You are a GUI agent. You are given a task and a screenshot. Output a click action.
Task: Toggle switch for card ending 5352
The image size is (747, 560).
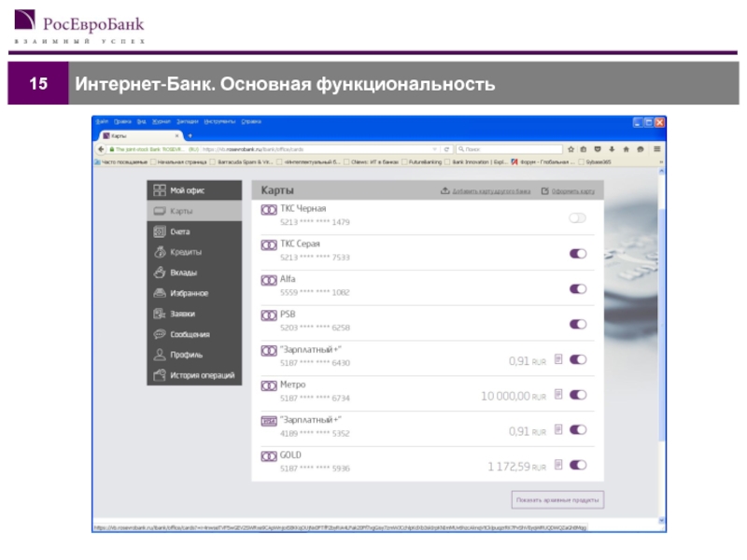(x=578, y=429)
